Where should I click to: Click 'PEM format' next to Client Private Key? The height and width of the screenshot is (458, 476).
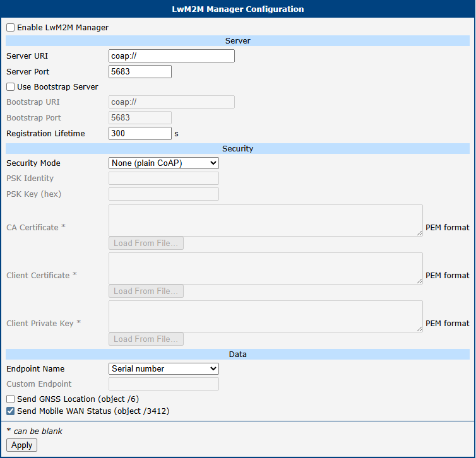tap(448, 324)
